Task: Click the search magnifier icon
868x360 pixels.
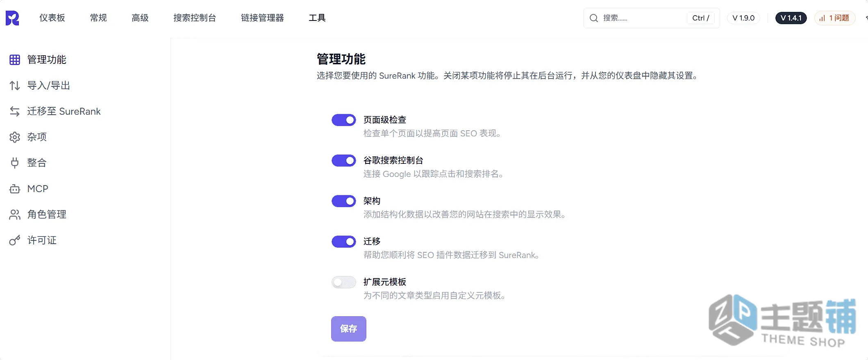Action: [x=594, y=18]
